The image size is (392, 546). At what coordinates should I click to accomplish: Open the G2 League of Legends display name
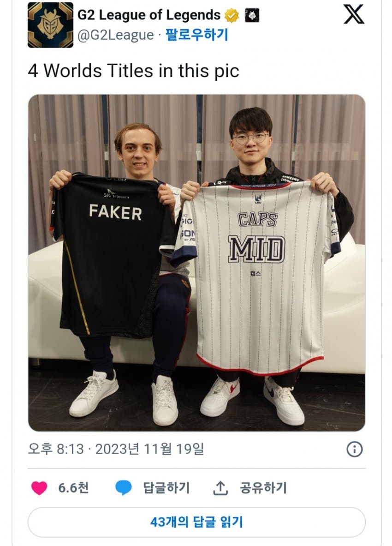(x=149, y=15)
